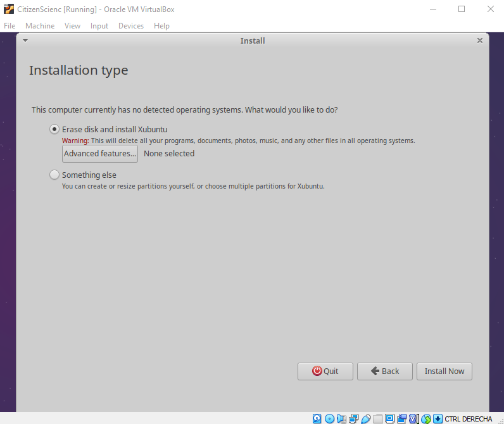504x424 pixels.
Task: Click the USB devices status icon
Action: click(x=366, y=418)
